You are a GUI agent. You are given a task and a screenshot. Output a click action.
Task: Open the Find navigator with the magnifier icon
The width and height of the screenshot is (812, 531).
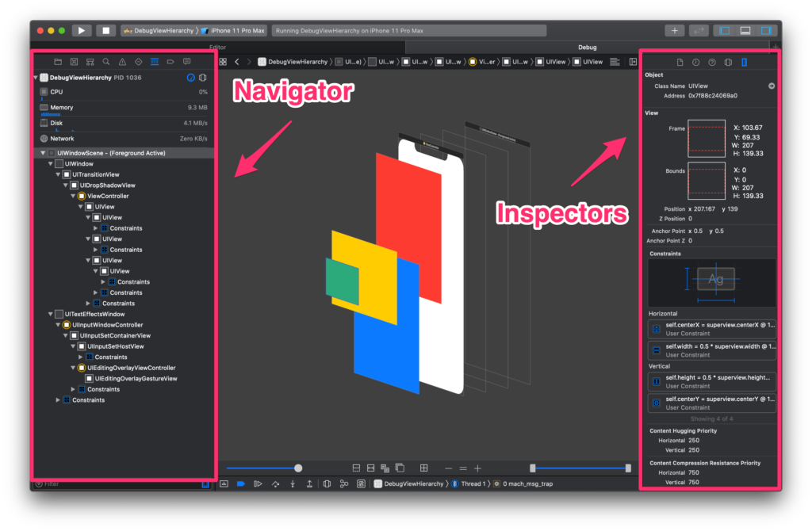click(x=105, y=61)
